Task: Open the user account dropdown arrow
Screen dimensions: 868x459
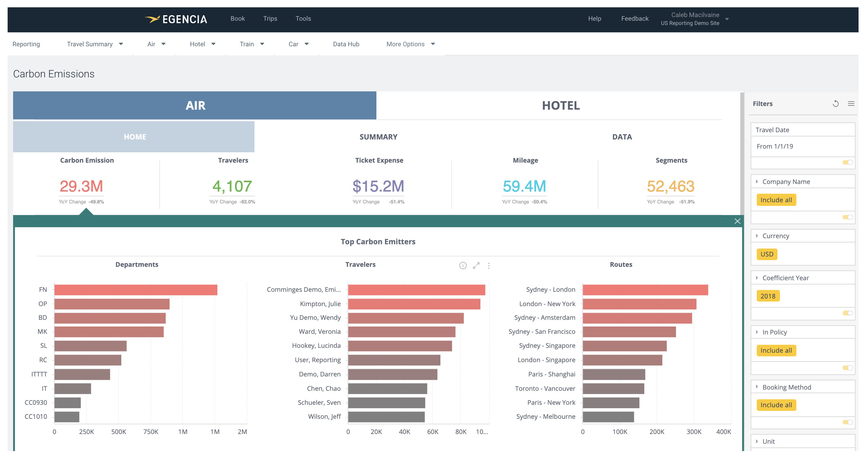Action: [727, 19]
